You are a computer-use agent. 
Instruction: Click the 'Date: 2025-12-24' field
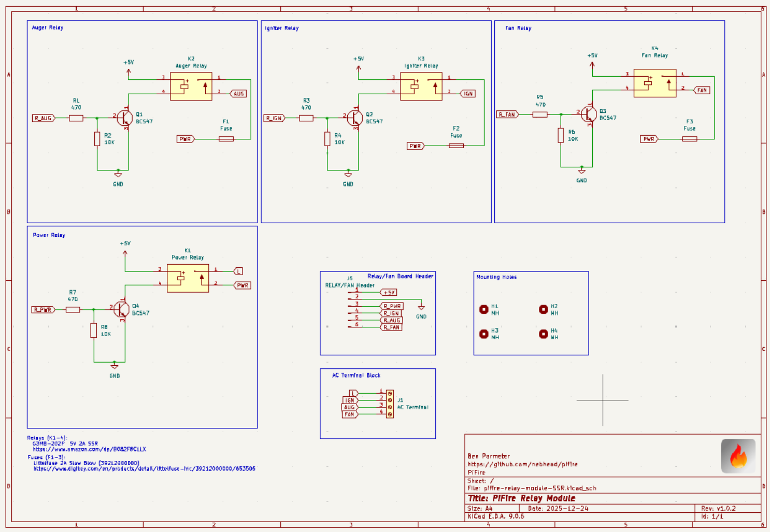558,509
